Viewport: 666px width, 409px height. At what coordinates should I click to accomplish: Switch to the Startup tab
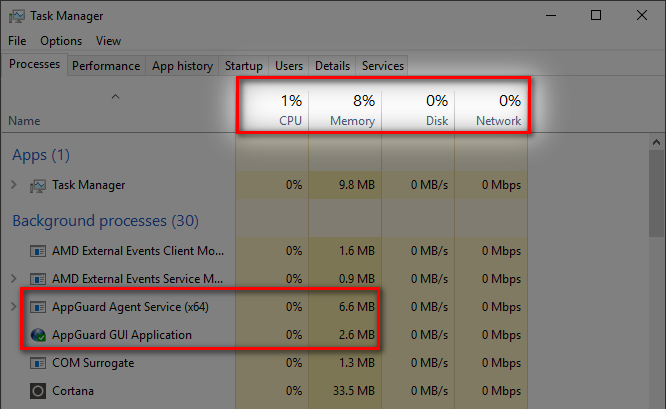click(244, 66)
